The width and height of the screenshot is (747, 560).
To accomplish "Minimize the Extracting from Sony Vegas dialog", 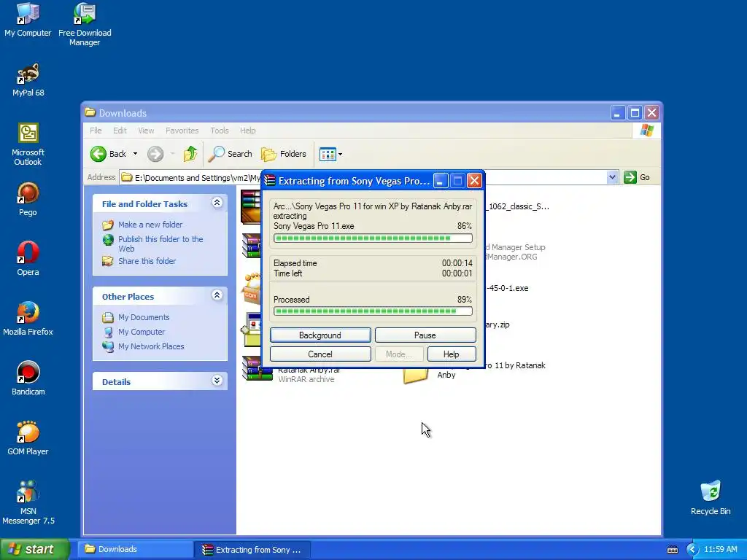I will [x=440, y=181].
